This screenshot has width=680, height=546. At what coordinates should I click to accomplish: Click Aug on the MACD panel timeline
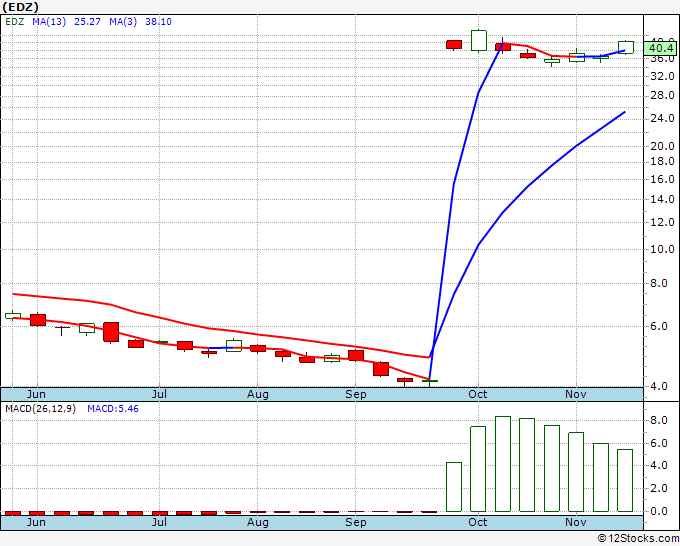tap(258, 522)
